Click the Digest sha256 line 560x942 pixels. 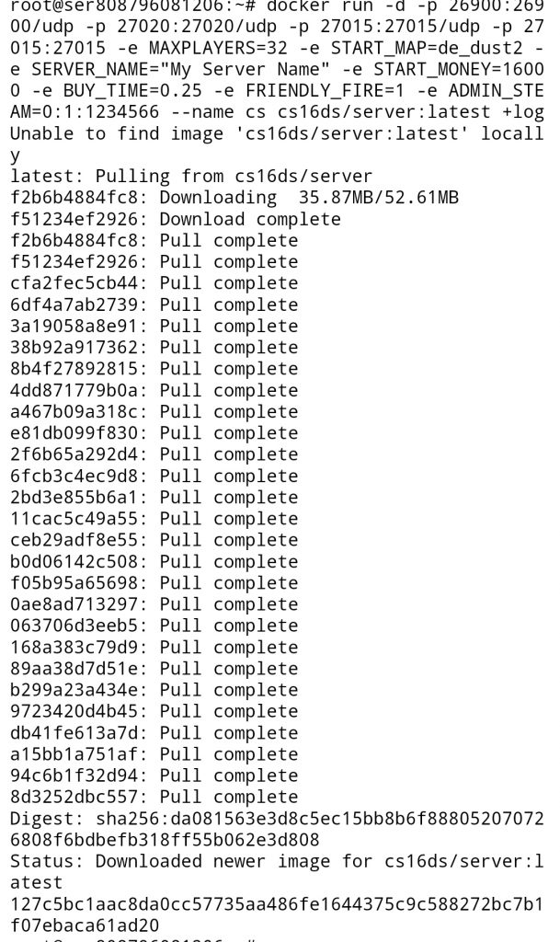277,829
